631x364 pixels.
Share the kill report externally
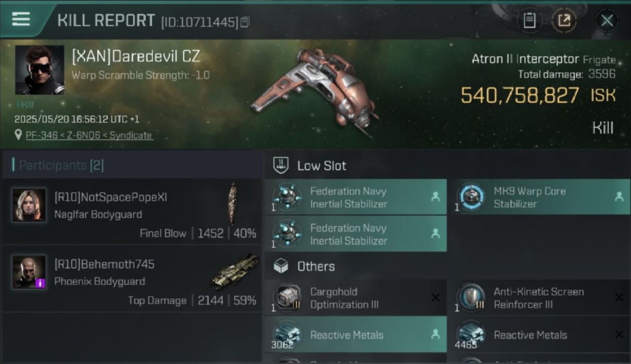point(564,20)
